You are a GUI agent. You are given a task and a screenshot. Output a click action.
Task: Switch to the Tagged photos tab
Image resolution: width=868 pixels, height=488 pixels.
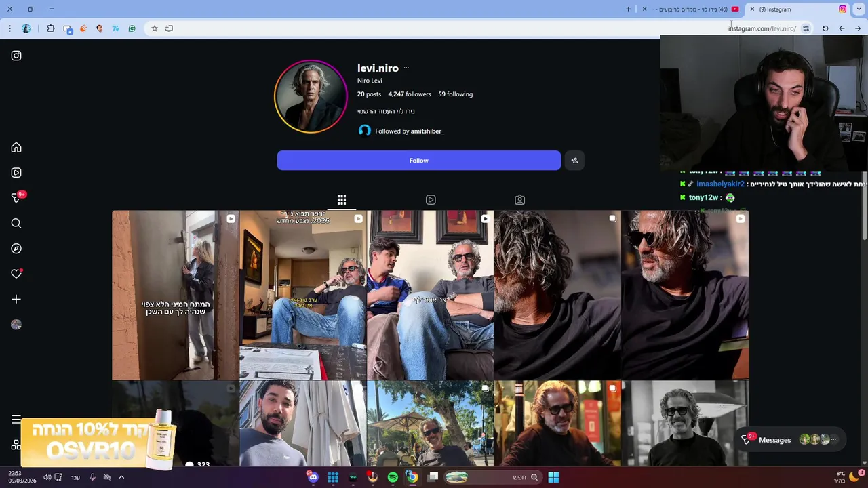pos(519,200)
